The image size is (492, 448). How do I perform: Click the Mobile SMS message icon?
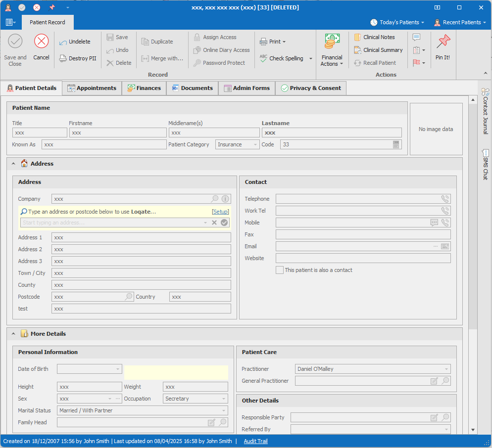[x=434, y=223]
